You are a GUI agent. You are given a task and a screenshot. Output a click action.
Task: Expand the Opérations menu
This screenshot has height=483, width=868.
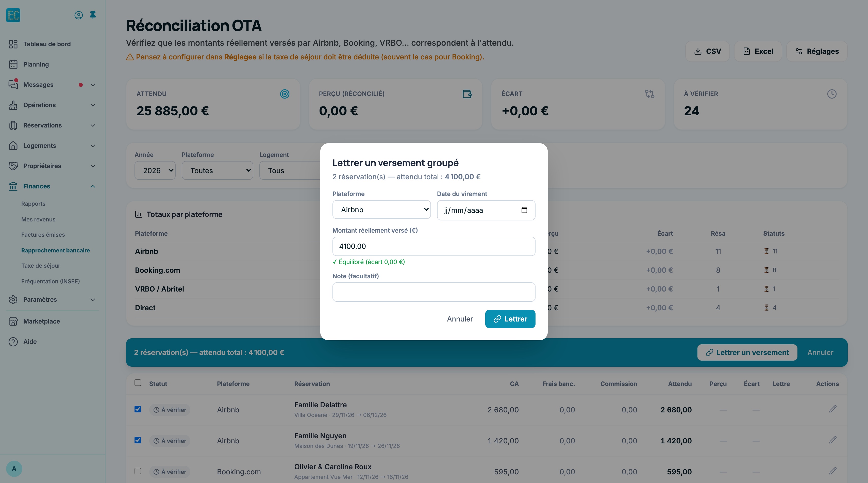(52, 105)
